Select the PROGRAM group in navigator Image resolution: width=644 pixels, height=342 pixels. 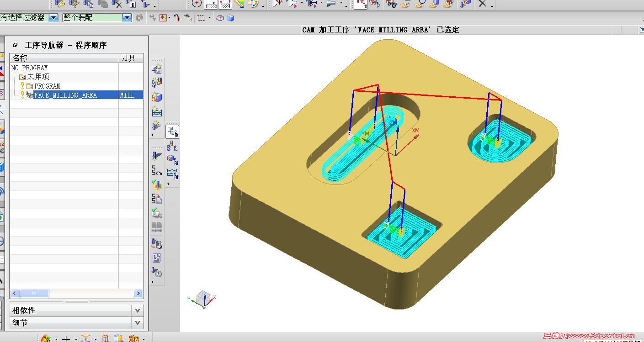tap(47, 86)
